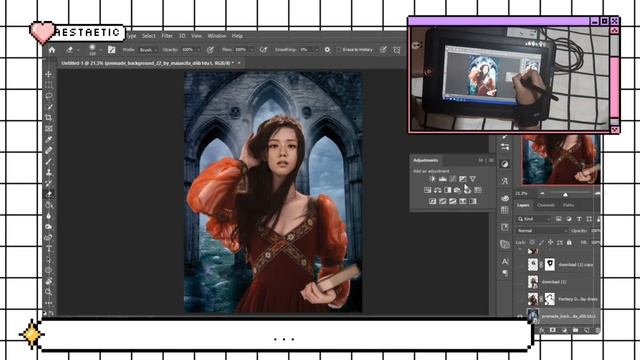Select the Move tool

(x=49, y=74)
